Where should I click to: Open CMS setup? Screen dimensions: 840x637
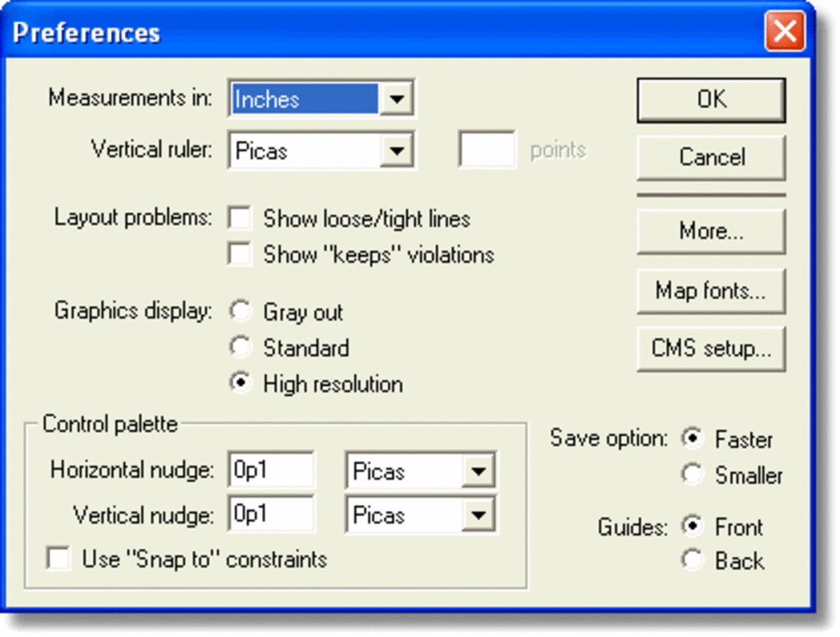click(710, 348)
